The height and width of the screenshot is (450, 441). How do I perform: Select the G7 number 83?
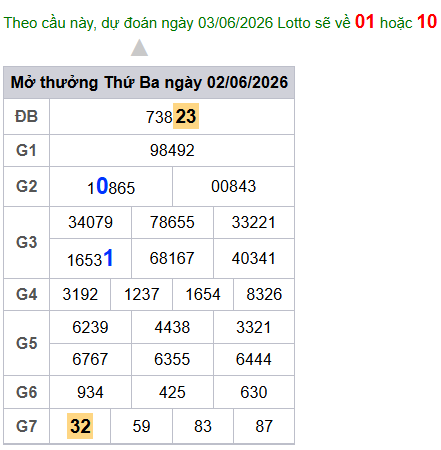click(x=203, y=426)
